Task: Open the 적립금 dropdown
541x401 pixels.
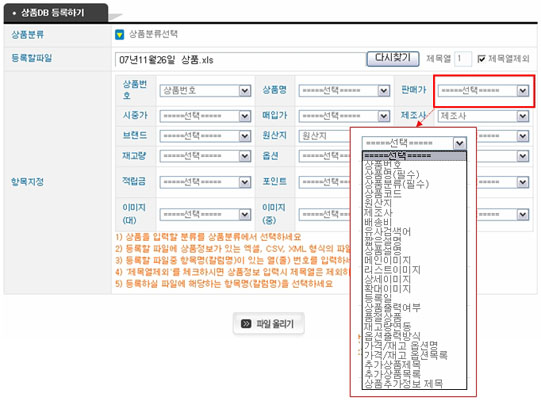Action: click(205, 182)
